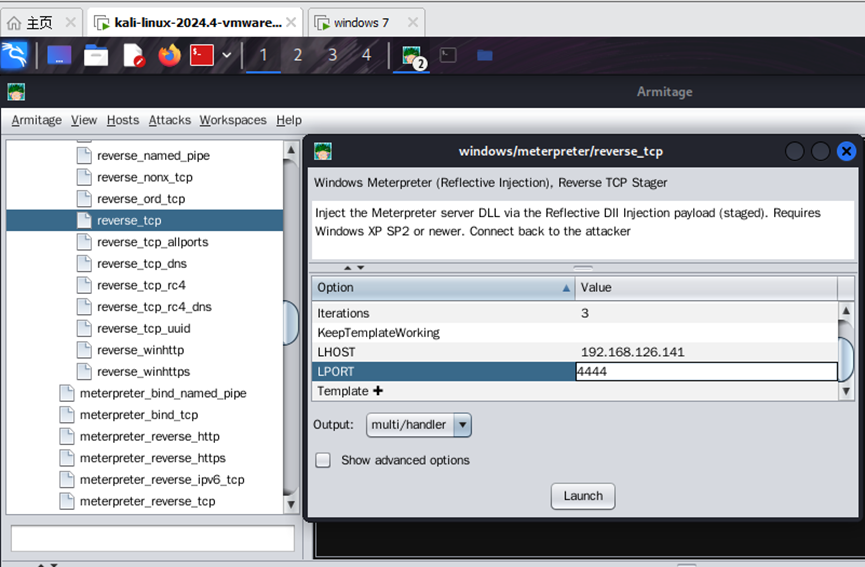This screenshot has height=567, width=865.
Task: Edit the Iterations value 3
Action: [x=706, y=313]
